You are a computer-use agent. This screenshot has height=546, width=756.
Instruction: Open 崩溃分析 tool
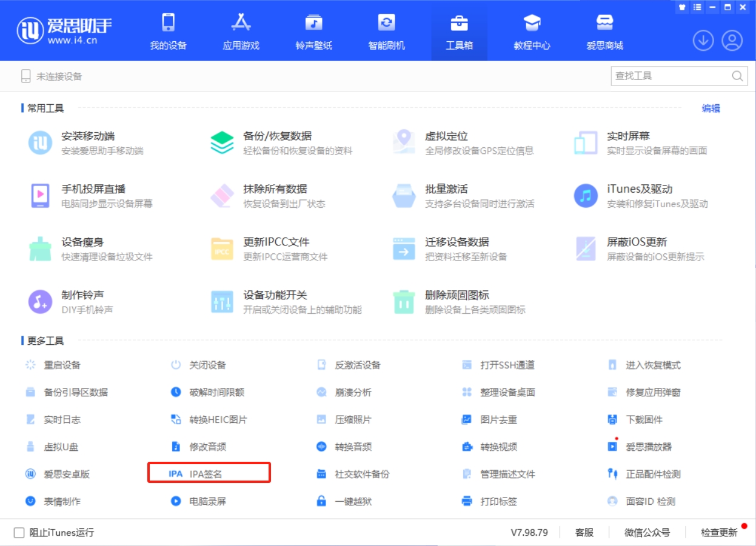344,393
